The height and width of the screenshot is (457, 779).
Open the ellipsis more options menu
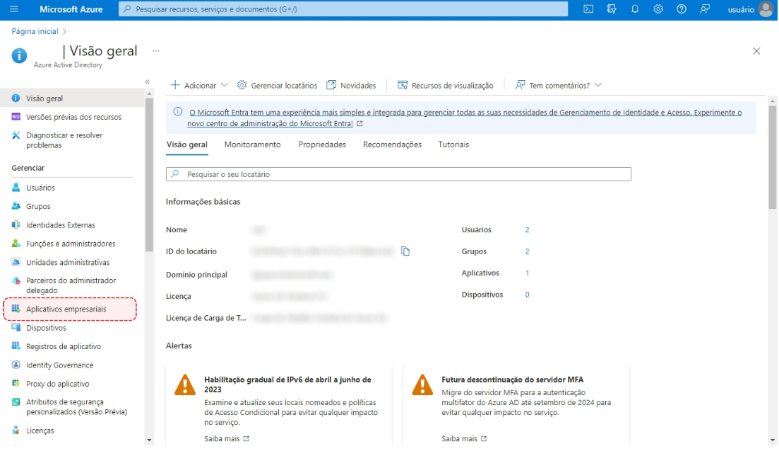(156, 51)
